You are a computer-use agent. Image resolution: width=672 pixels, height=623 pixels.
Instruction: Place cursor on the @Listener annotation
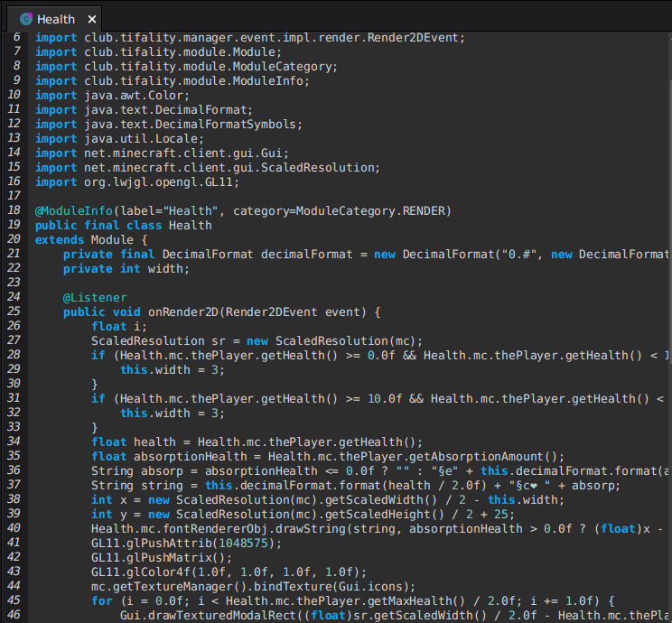pyautogui.click(x=95, y=297)
